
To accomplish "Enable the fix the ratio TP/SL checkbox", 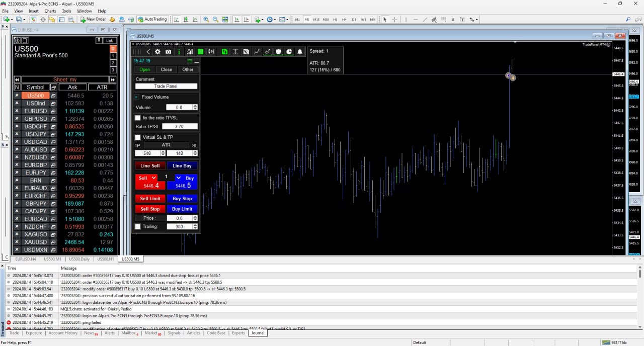I will (138, 118).
